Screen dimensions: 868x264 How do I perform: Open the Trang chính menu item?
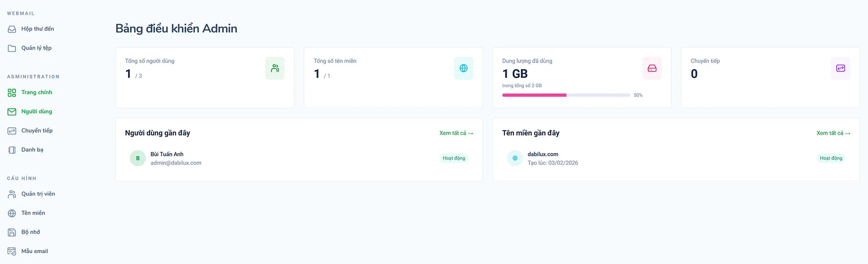click(x=36, y=92)
